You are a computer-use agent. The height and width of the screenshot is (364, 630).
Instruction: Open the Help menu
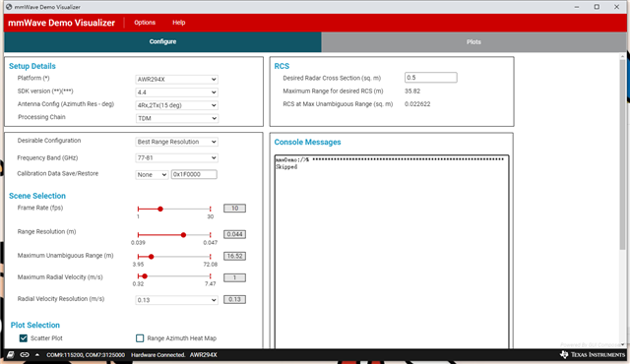(x=179, y=23)
